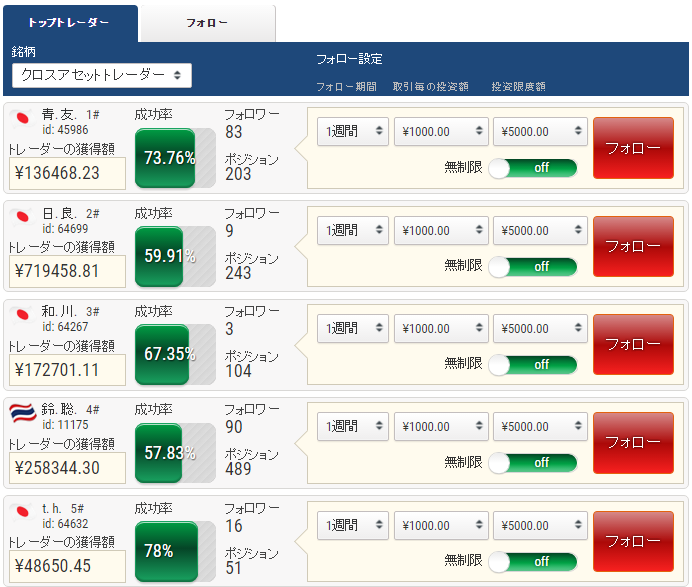The image size is (692, 587).
Task: Click trader id: 64267
Action: (65, 327)
